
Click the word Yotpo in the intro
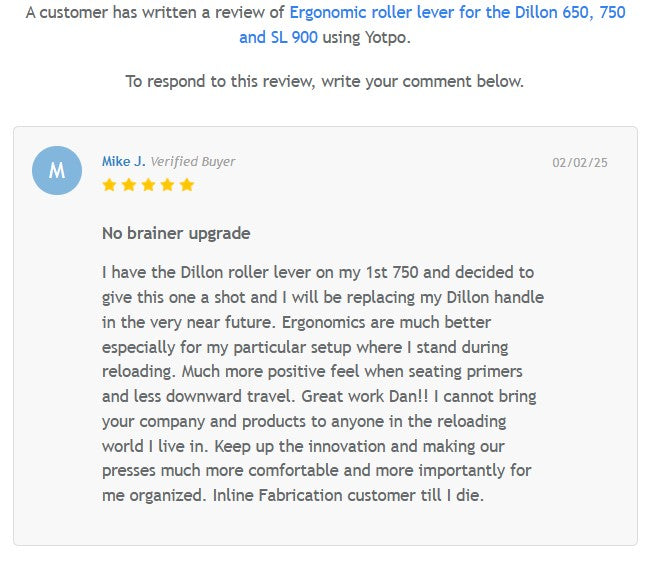coord(389,38)
